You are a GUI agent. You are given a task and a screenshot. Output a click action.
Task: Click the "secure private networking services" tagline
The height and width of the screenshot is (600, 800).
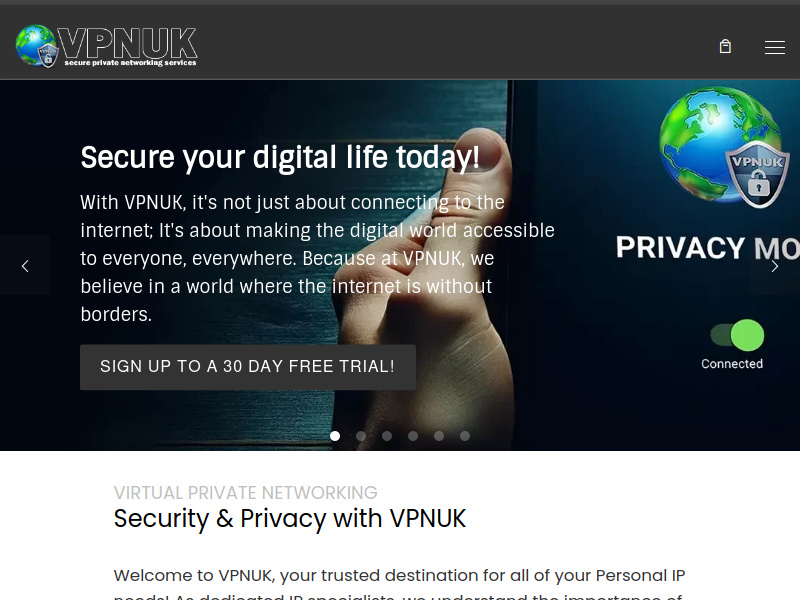click(131, 63)
